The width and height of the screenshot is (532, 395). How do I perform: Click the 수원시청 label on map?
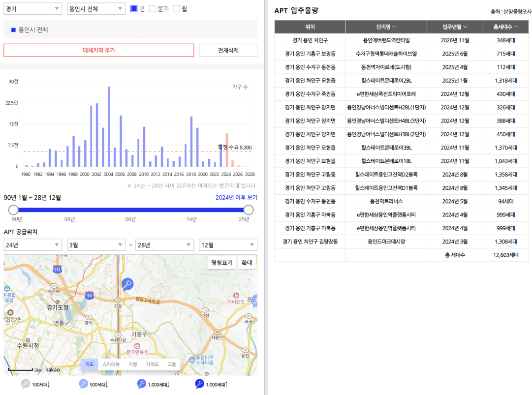pyautogui.click(x=28, y=345)
